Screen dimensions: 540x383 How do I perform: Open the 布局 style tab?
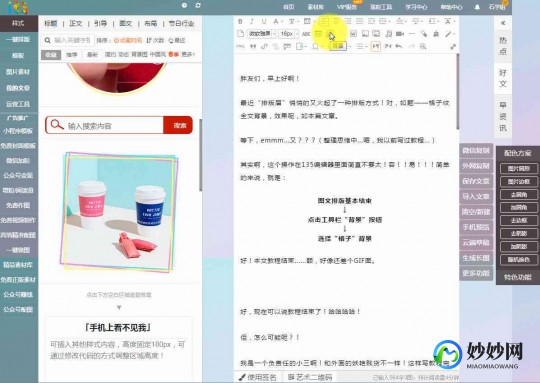click(150, 23)
